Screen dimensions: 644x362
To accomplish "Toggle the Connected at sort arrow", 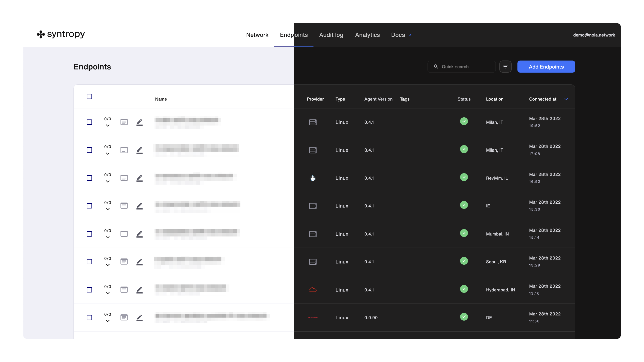I will click(566, 99).
